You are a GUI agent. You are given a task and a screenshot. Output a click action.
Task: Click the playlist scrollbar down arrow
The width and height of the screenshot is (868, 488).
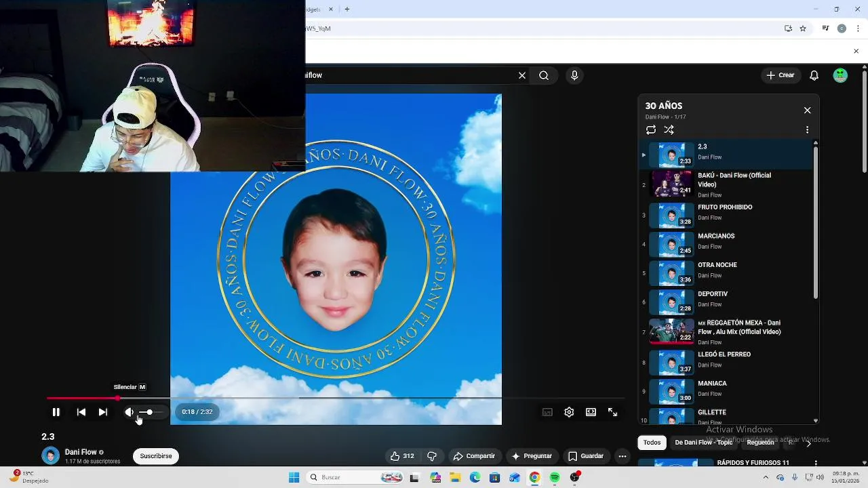(x=815, y=421)
